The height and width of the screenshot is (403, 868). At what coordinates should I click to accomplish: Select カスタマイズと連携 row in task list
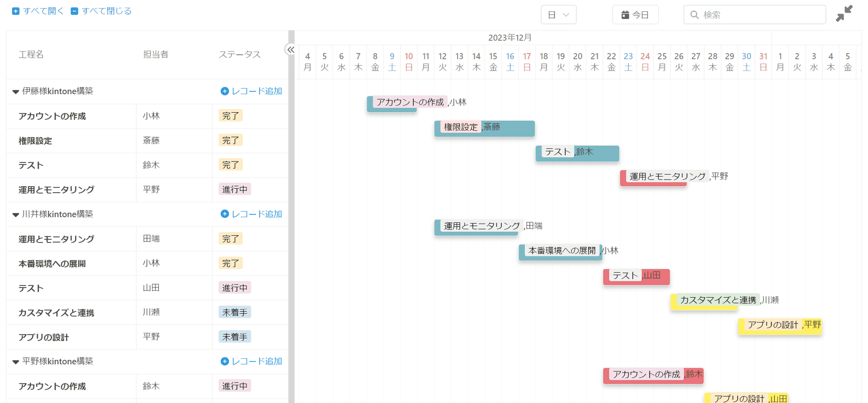point(147,313)
